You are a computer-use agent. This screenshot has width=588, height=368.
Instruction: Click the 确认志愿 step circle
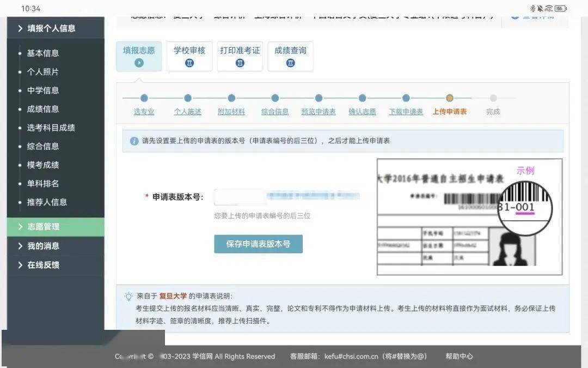click(x=362, y=99)
